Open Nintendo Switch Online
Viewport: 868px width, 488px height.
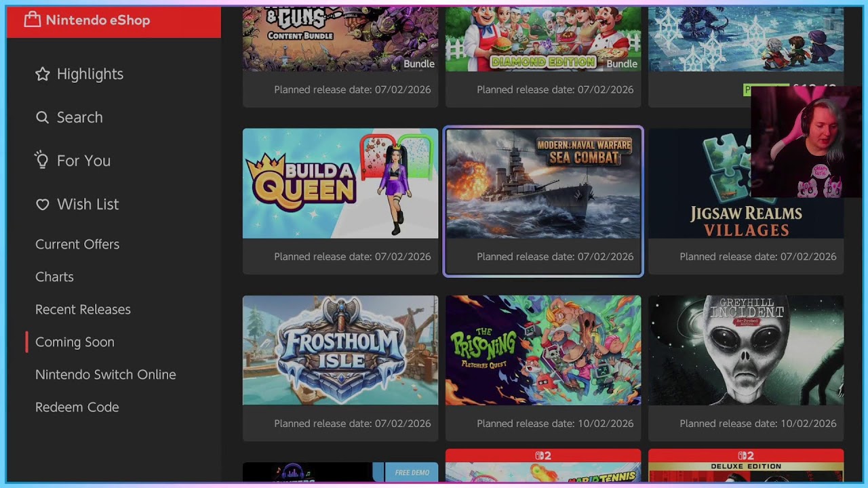(106, 374)
